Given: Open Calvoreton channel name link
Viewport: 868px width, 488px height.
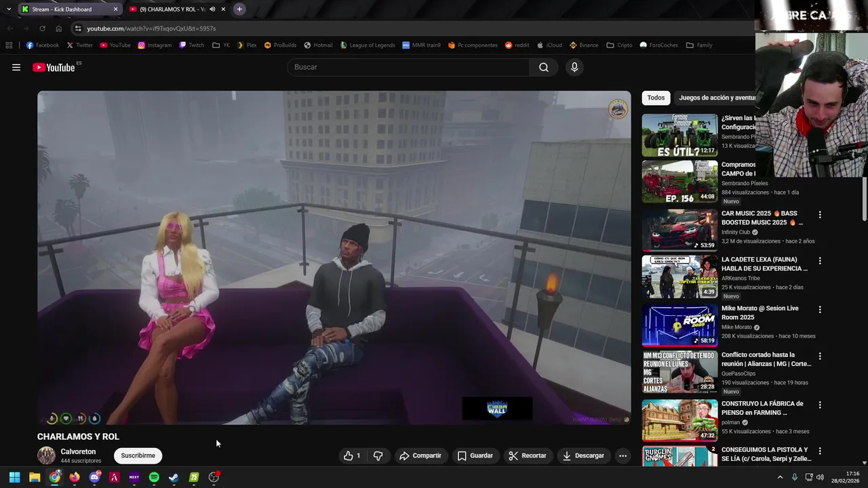Looking at the screenshot, I should point(78,451).
